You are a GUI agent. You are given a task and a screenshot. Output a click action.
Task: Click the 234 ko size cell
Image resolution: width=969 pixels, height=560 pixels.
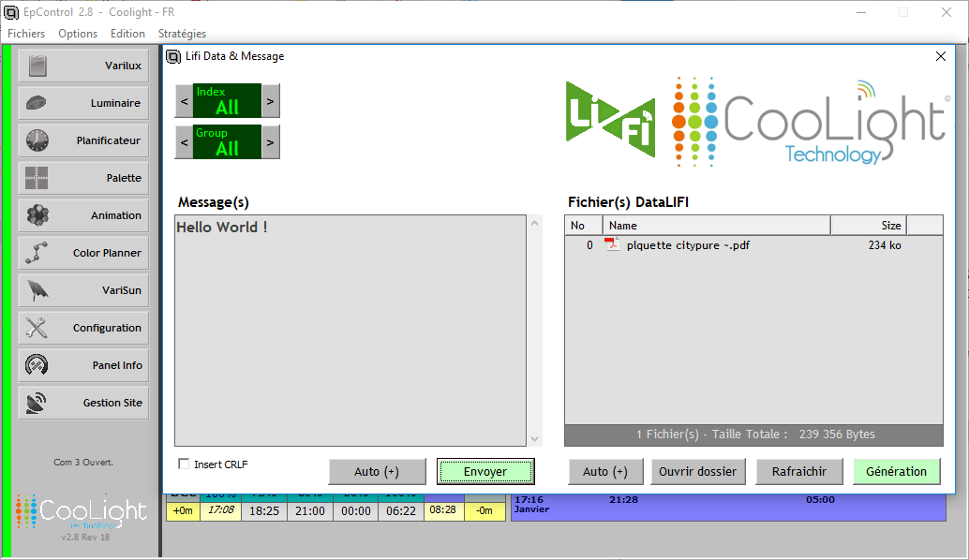(x=885, y=245)
